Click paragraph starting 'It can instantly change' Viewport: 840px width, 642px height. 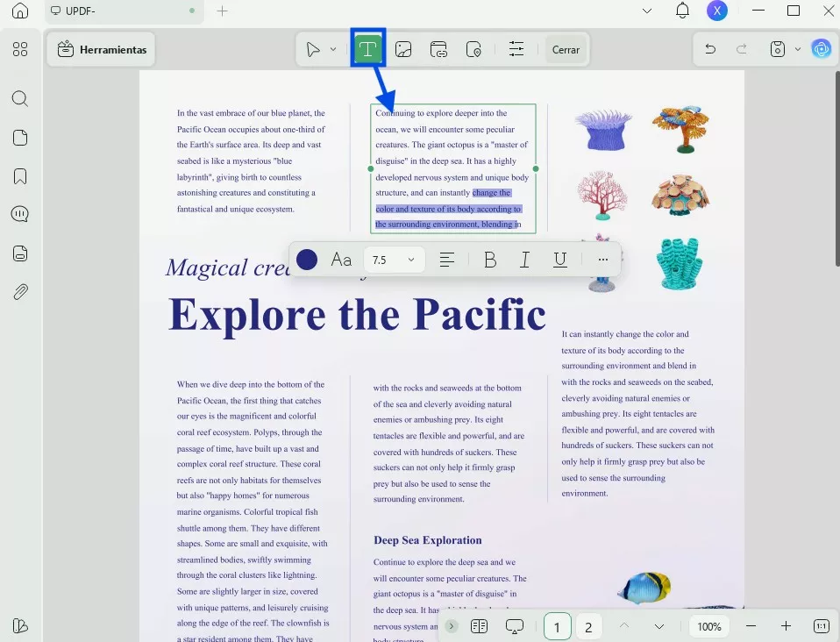tap(637, 414)
